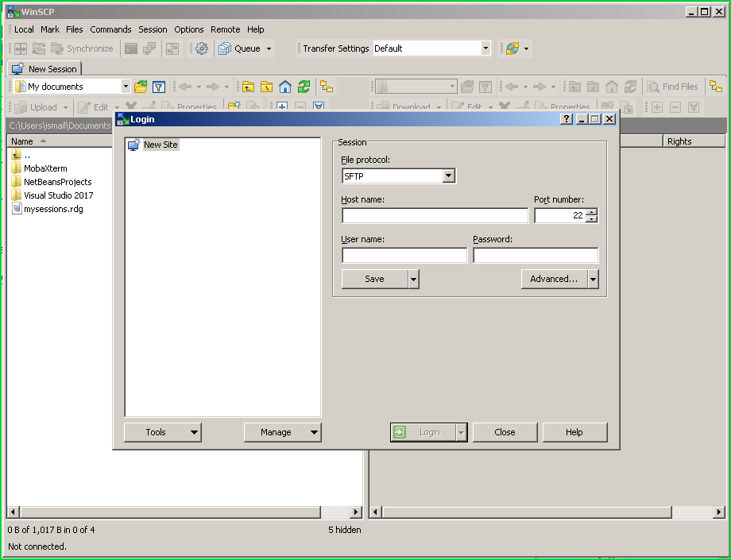Screen dimensions: 731x560
Task: Open the Transfer Settings Default dropdown
Action: point(485,48)
